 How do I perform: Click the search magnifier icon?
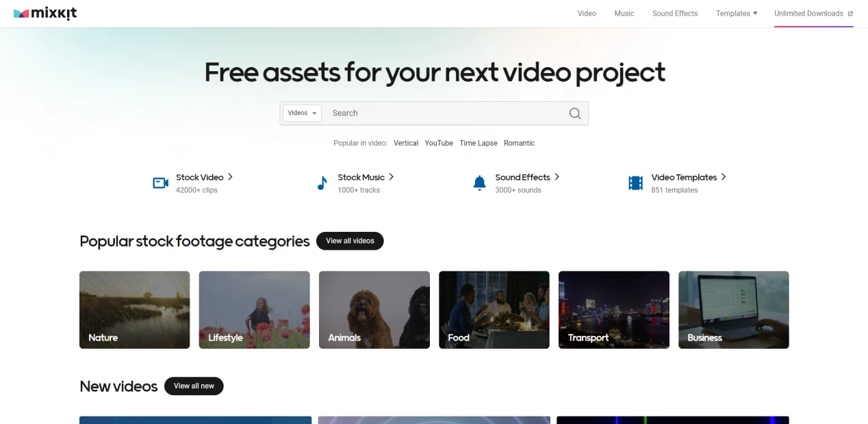point(575,114)
